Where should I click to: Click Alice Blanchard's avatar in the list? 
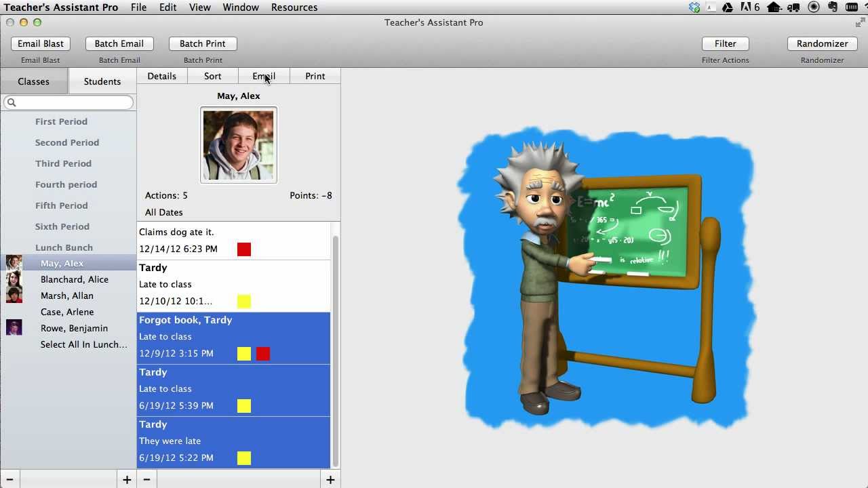(x=14, y=279)
